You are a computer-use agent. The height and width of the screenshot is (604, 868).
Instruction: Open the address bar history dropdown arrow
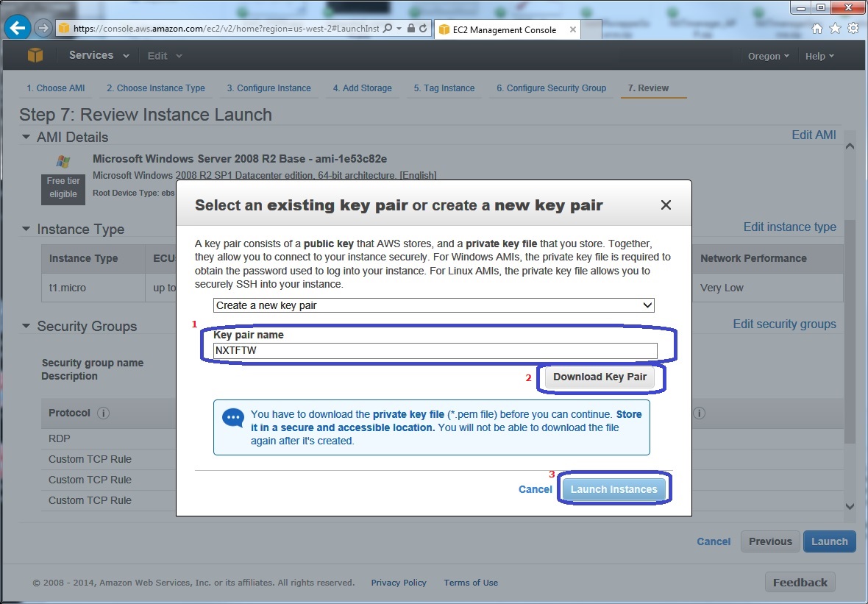(x=399, y=28)
